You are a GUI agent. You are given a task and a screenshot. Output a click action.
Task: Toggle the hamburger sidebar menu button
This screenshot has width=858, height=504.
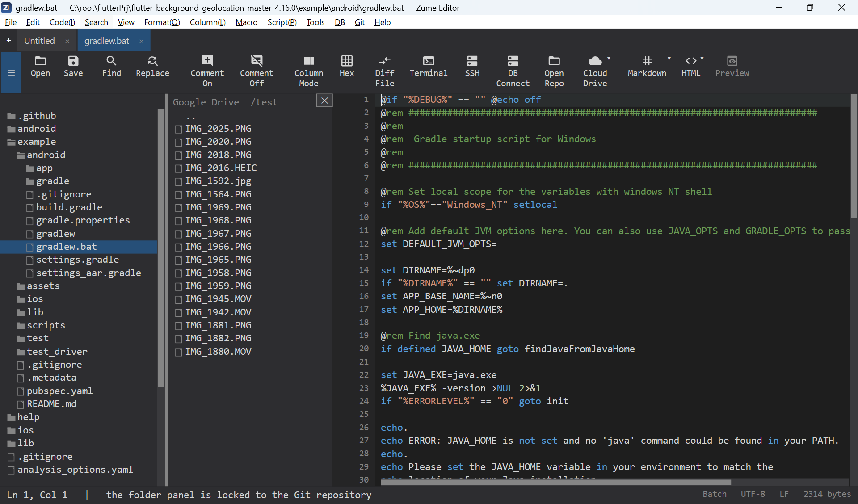pyautogui.click(x=12, y=72)
